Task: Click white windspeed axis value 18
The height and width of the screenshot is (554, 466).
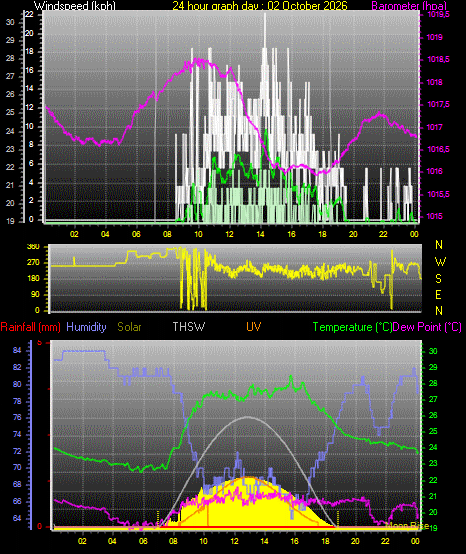Action: [x=29, y=52]
